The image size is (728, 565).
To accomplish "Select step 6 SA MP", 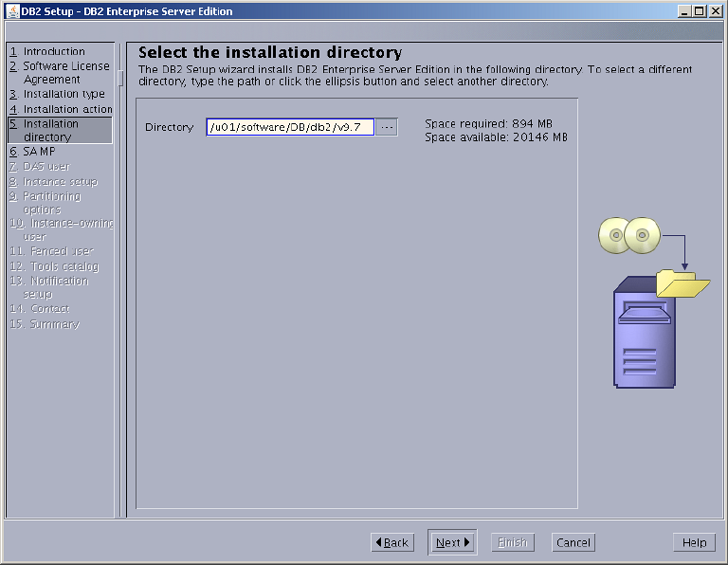I will (x=32, y=152).
